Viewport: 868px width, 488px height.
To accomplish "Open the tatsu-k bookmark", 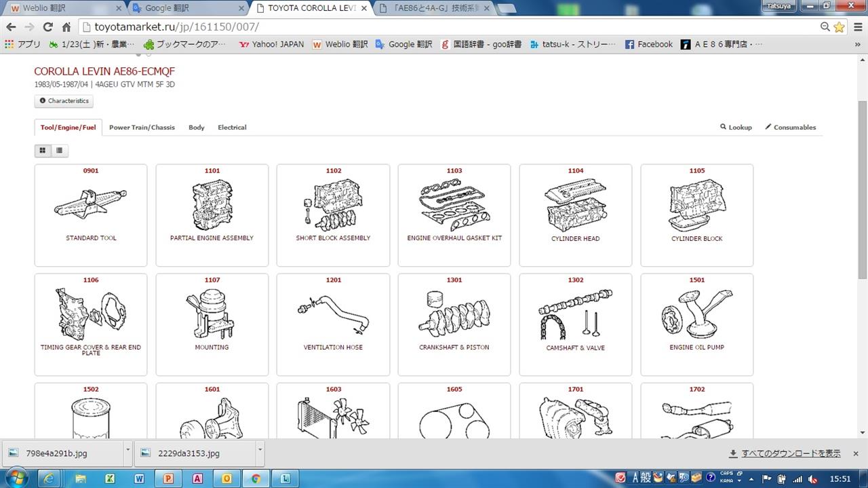I will click(573, 44).
